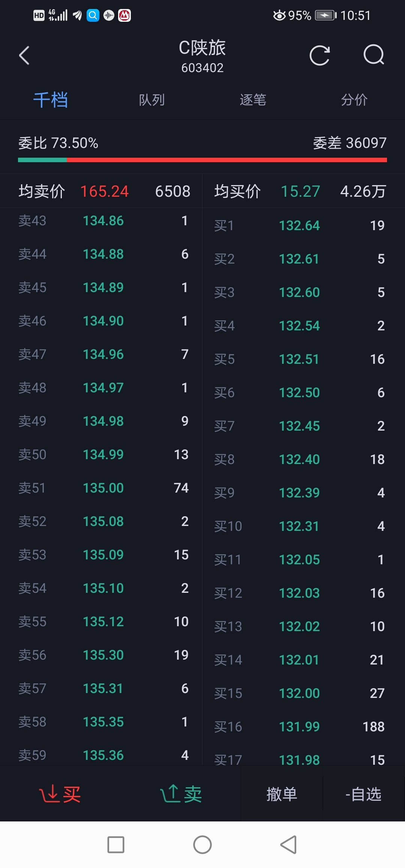Screen dimensions: 405x868
Task: Tap the red buy arrow icon
Action: pyautogui.click(x=49, y=794)
